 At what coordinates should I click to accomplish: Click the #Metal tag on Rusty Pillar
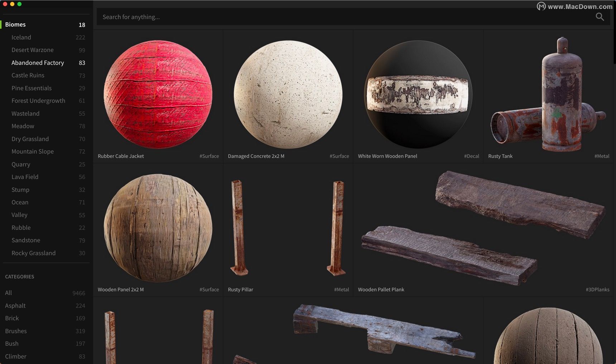pyautogui.click(x=341, y=290)
